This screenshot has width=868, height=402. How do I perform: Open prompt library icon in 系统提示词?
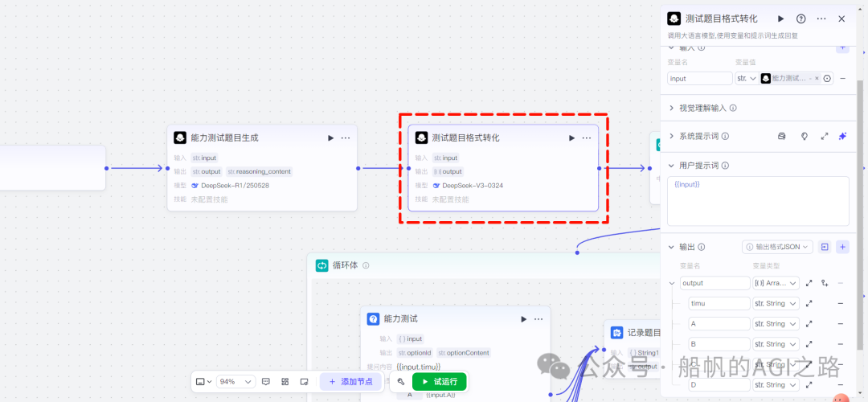coord(782,136)
